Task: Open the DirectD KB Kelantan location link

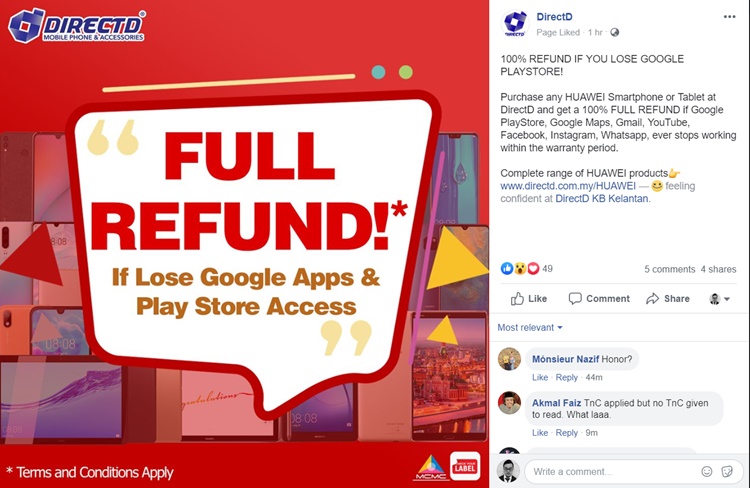Action: [x=602, y=199]
